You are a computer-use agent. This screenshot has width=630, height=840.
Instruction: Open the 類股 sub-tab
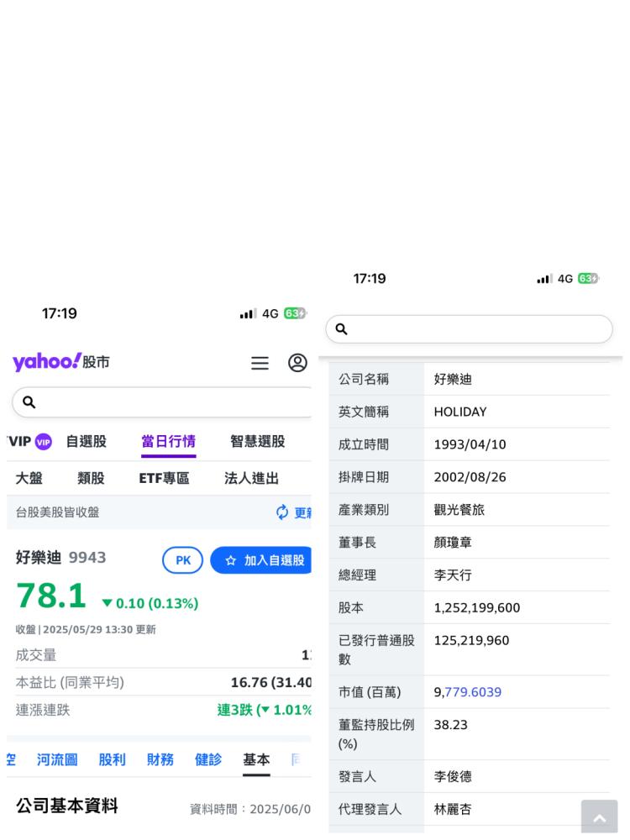point(91,478)
